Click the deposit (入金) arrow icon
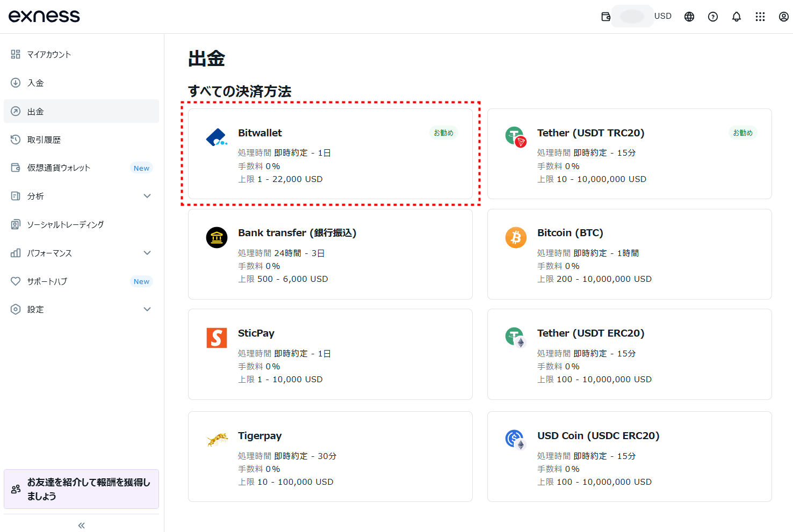The image size is (793, 532). point(16,83)
